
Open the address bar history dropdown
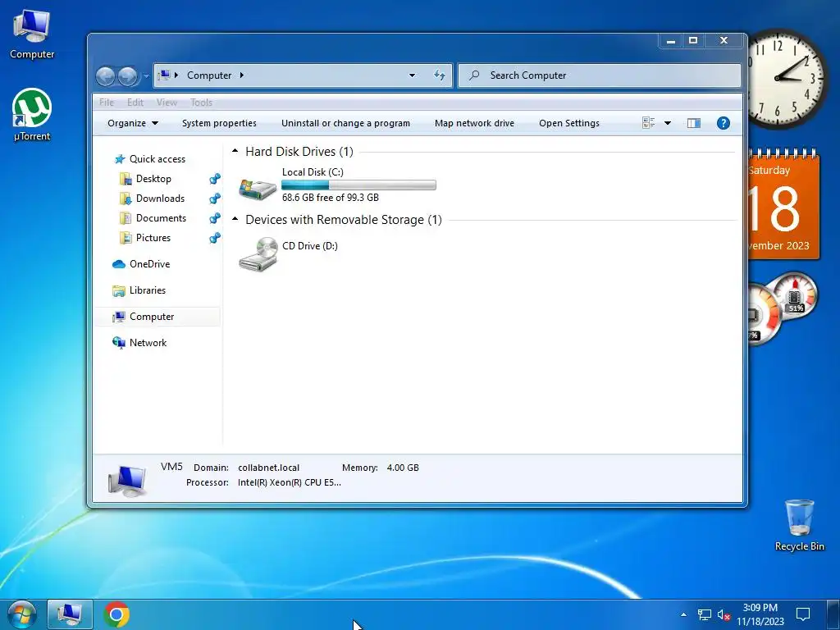412,75
